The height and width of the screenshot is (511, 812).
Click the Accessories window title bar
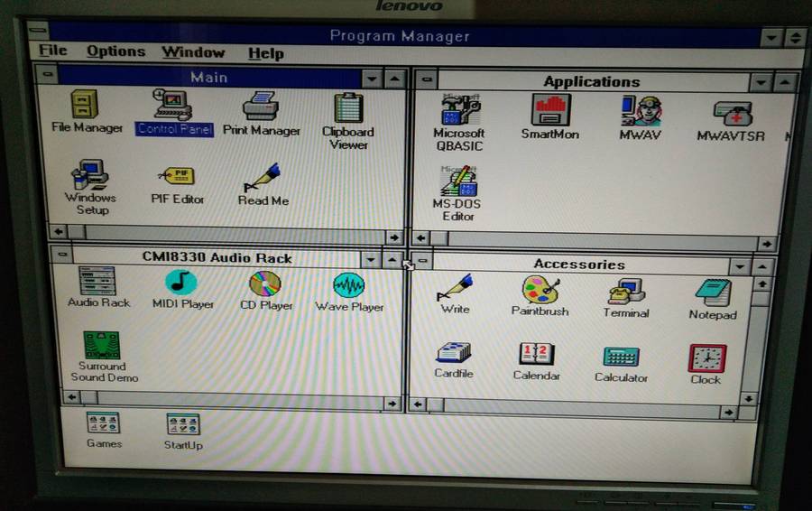[x=579, y=265]
